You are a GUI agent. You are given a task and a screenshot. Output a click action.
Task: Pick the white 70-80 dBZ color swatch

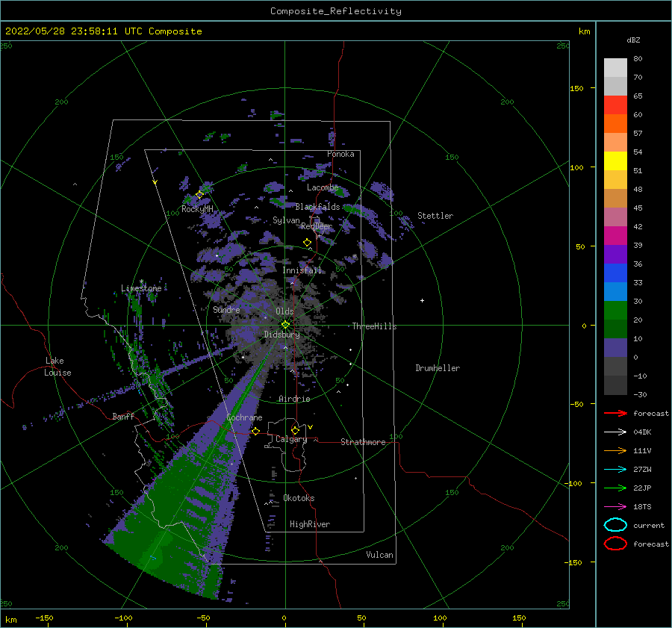pyautogui.click(x=615, y=68)
